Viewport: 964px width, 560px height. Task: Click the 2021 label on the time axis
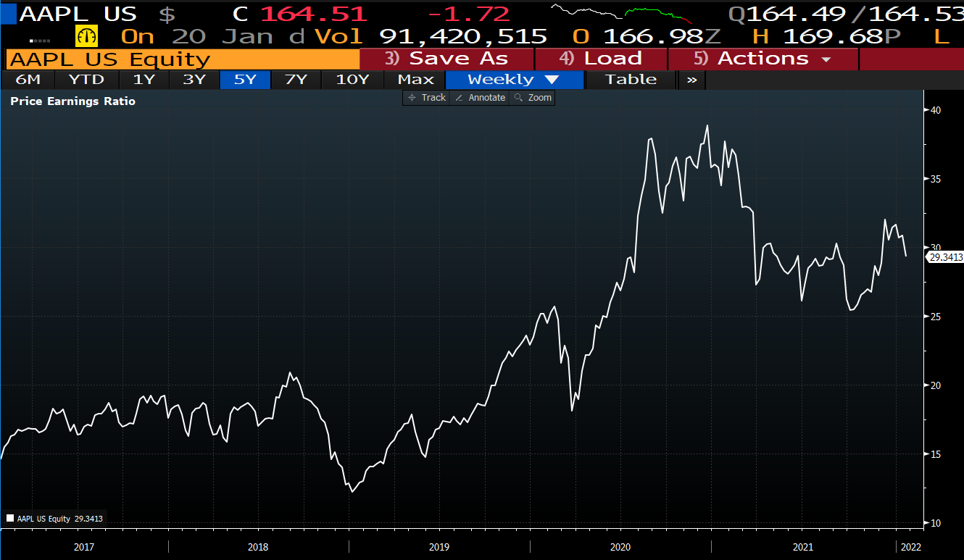point(802,547)
